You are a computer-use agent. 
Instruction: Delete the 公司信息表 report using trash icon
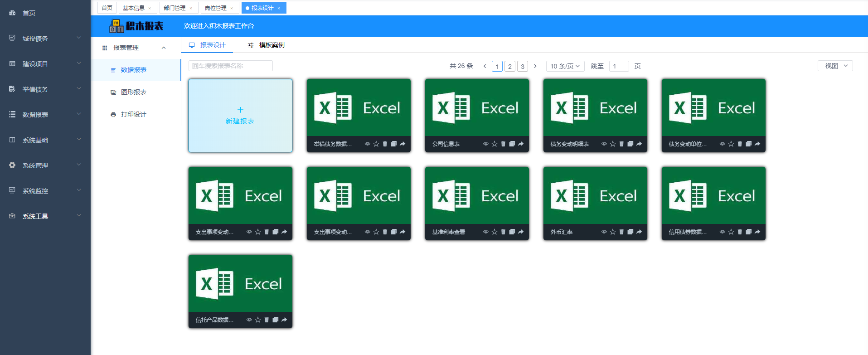(503, 144)
